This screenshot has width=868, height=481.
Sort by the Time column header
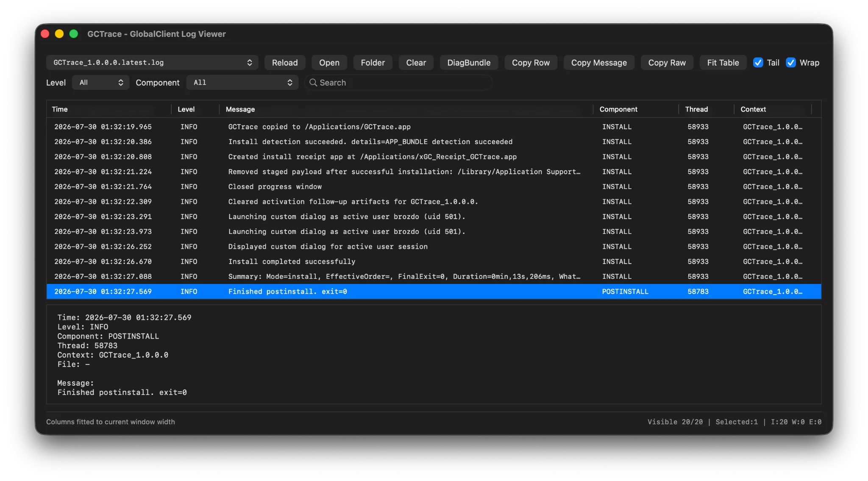point(109,109)
